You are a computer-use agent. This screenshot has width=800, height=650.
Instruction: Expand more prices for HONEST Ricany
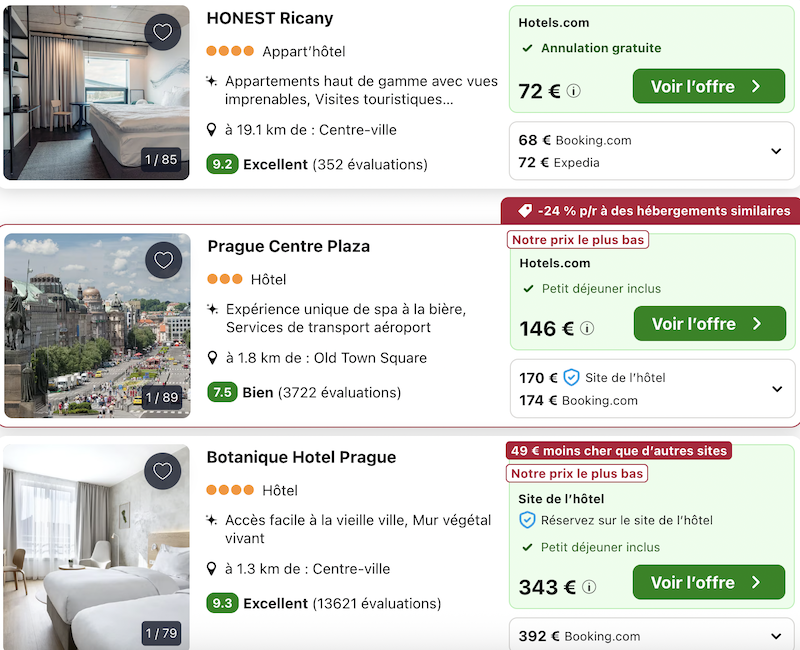[776, 151]
